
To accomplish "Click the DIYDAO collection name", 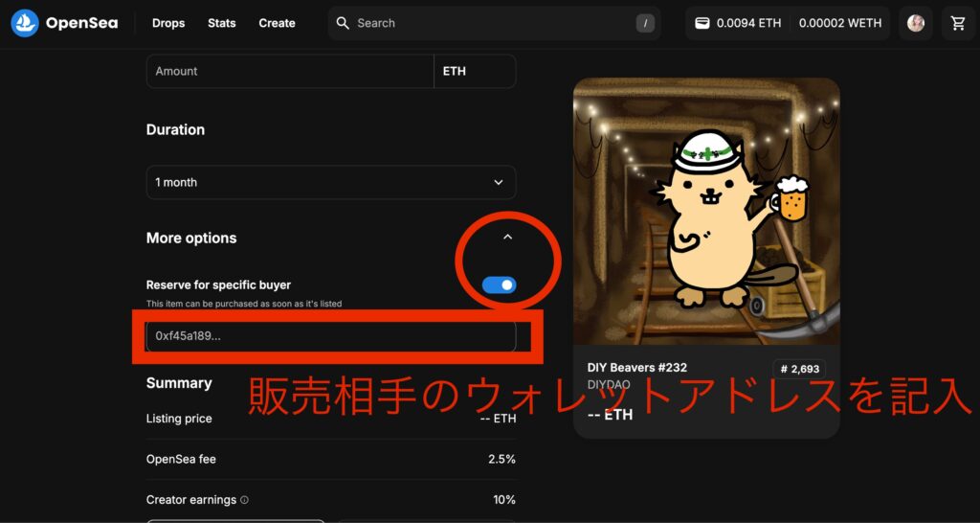I will [x=609, y=385].
